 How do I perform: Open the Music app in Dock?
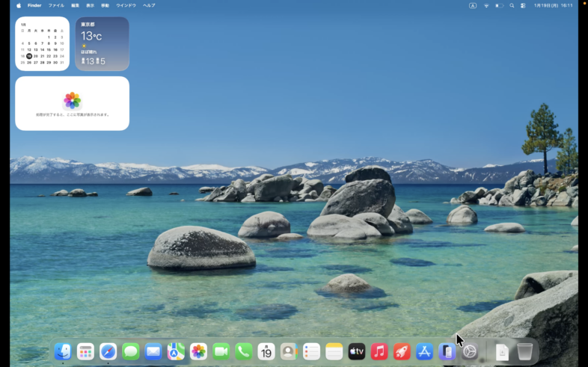(x=379, y=351)
